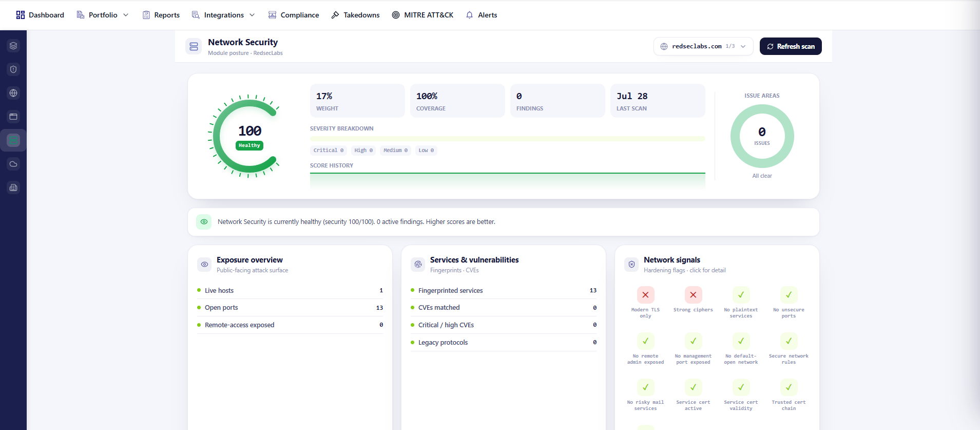
Task: Click the Jul 28 Last scan card
Action: 658,101
